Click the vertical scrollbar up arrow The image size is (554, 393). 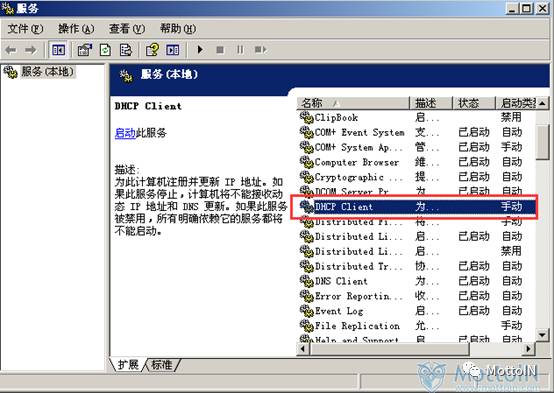pyautogui.click(x=542, y=103)
